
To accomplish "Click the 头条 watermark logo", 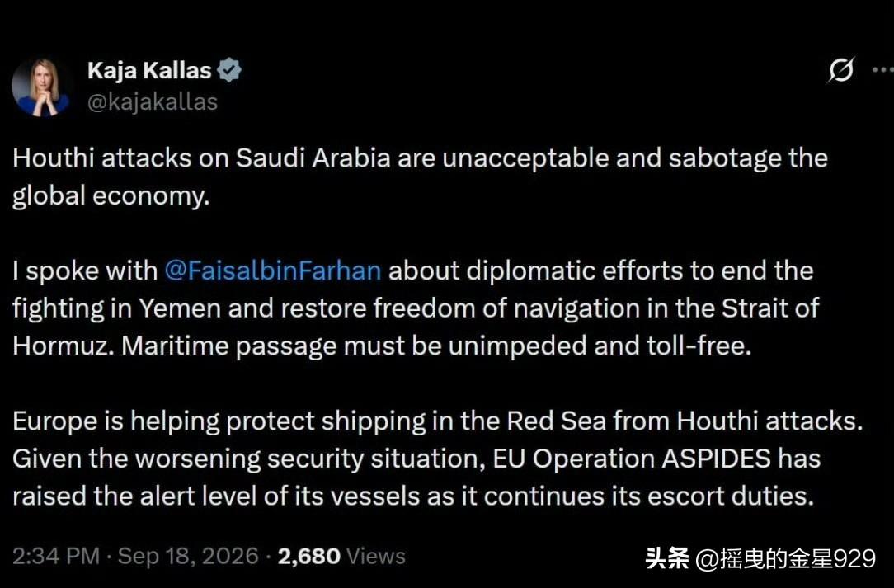I will (x=666, y=558).
